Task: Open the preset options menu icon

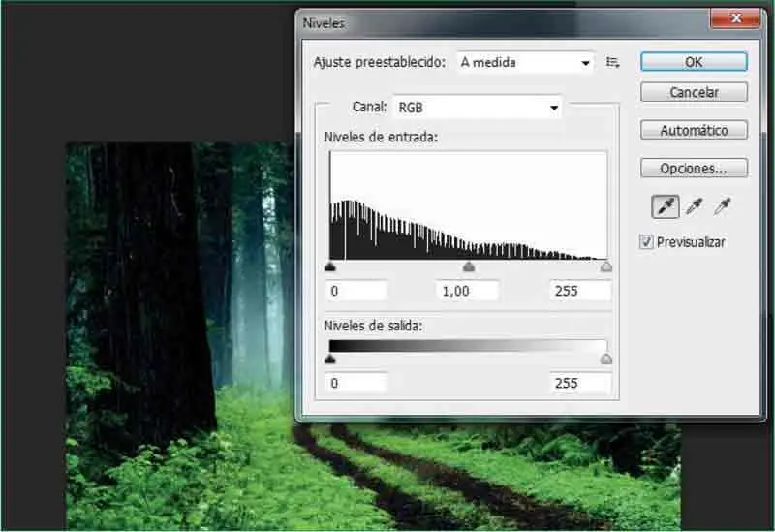Action: pyautogui.click(x=612, y=62)
